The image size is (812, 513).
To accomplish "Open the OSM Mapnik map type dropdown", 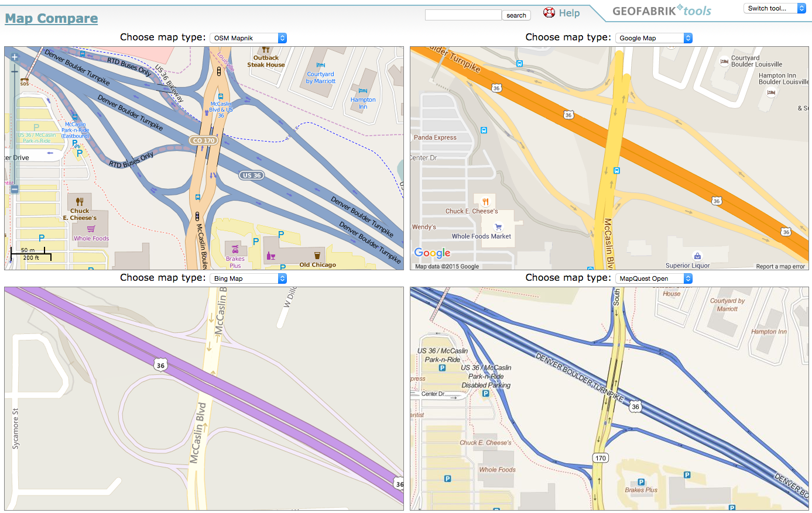I will [248, 38].
